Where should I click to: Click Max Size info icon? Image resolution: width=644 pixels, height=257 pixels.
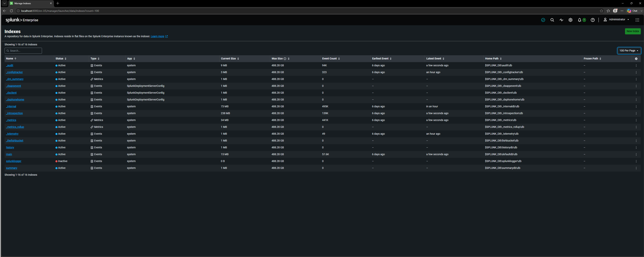(285, 59)
